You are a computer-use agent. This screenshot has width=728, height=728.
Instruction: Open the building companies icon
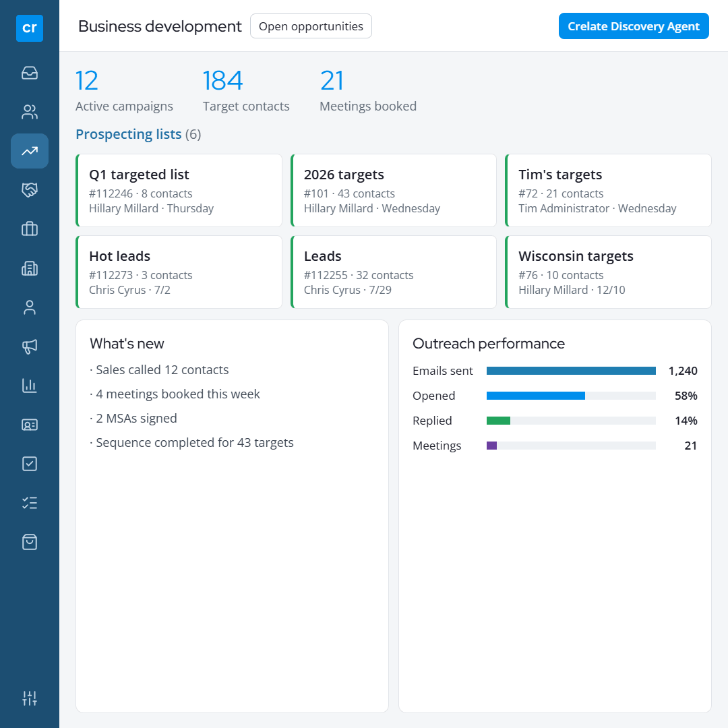tap(30, 268)
